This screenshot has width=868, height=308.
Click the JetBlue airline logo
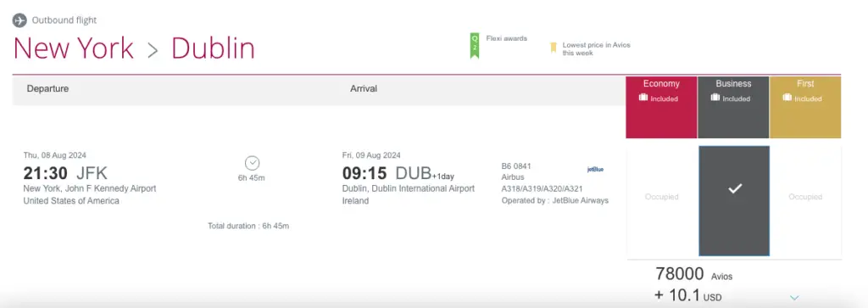pyautogui.click(x=595, y=170)
